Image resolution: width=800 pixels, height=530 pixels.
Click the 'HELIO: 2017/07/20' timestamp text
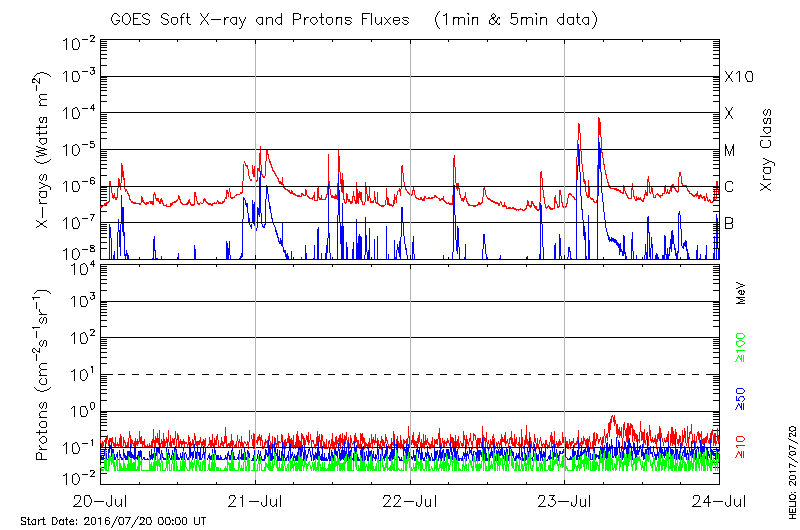(x=788, y=472)
